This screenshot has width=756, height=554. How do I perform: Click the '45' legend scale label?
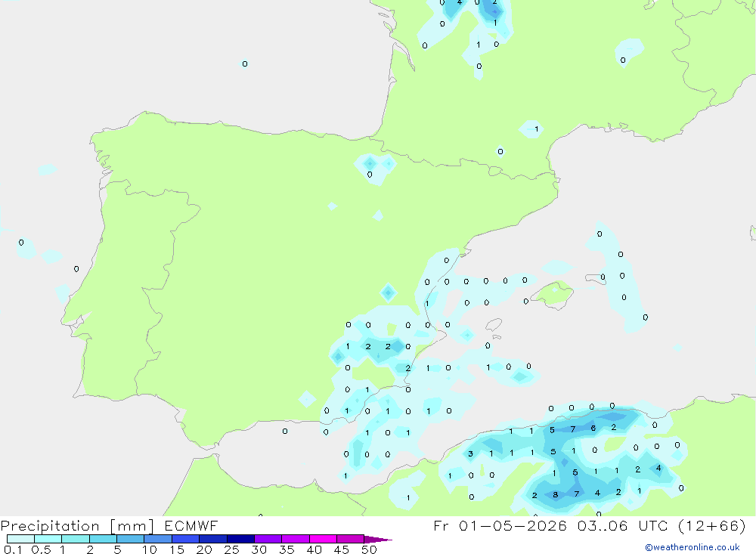pyautogui.click(x=342, y=549)
